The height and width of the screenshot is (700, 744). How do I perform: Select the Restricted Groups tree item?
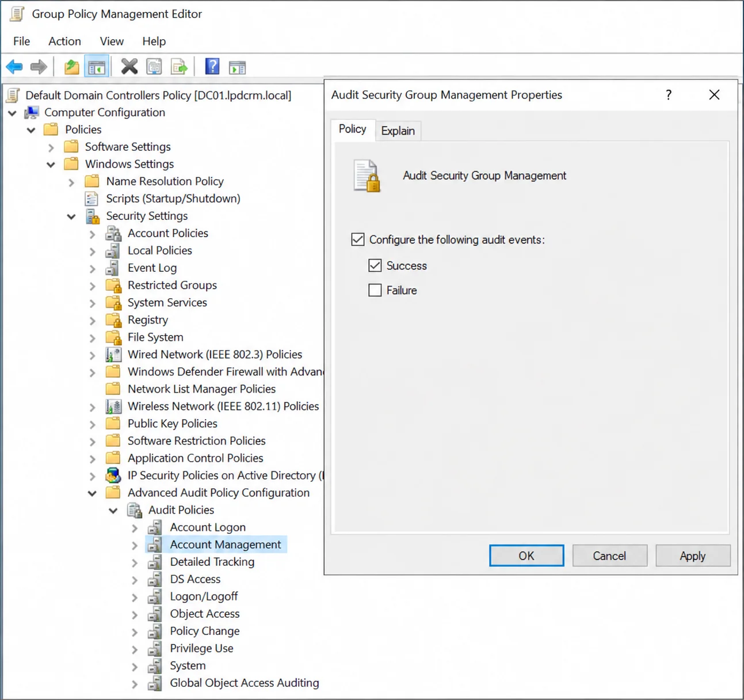[172, 285]
